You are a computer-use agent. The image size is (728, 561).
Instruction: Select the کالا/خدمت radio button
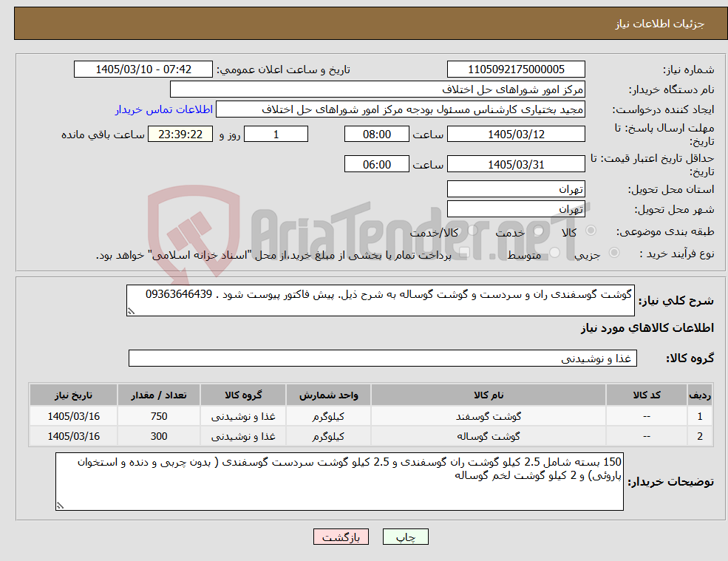click(x=472, y=231)
